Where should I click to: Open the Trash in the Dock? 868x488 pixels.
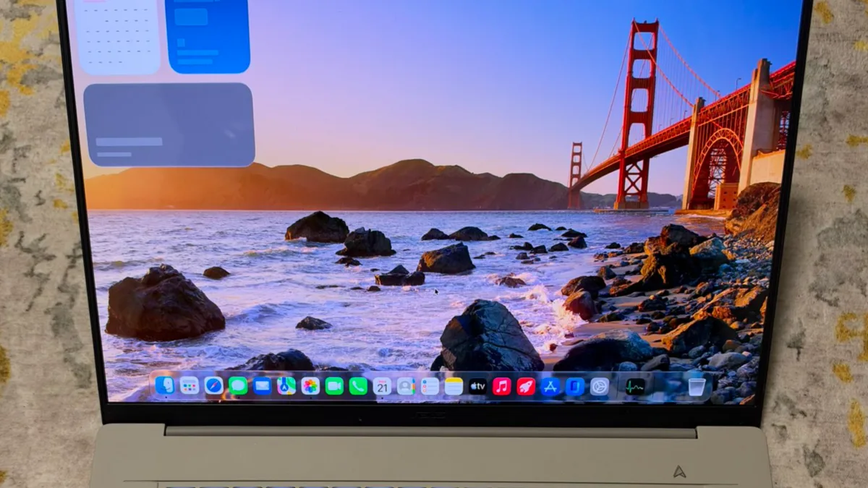coord(696,387)
